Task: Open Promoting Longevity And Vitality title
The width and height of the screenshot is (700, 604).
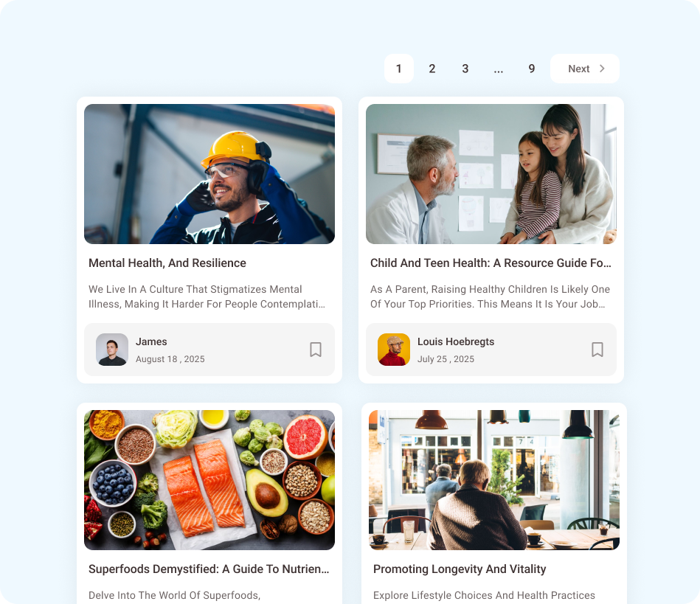Action: [x=460, y=569]
